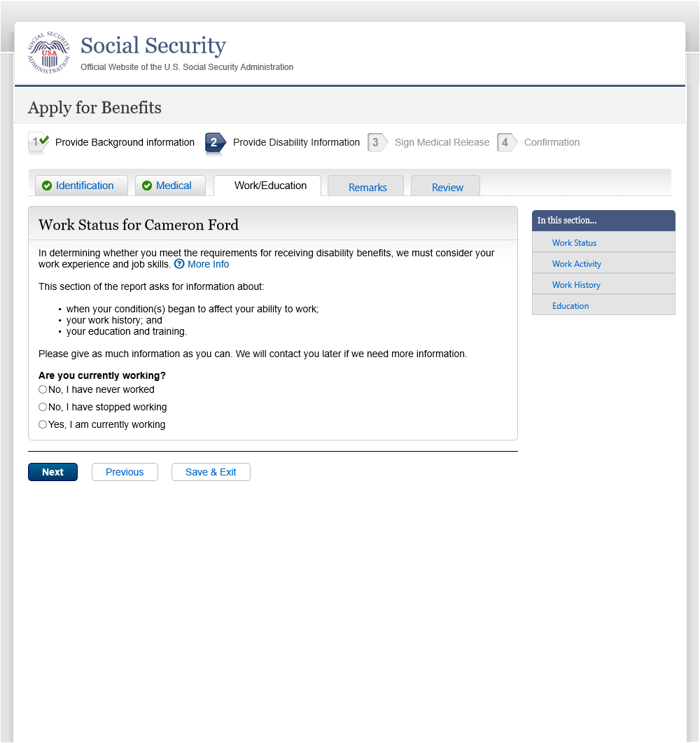Click the green check on Medical tab

tap(147, 186)
